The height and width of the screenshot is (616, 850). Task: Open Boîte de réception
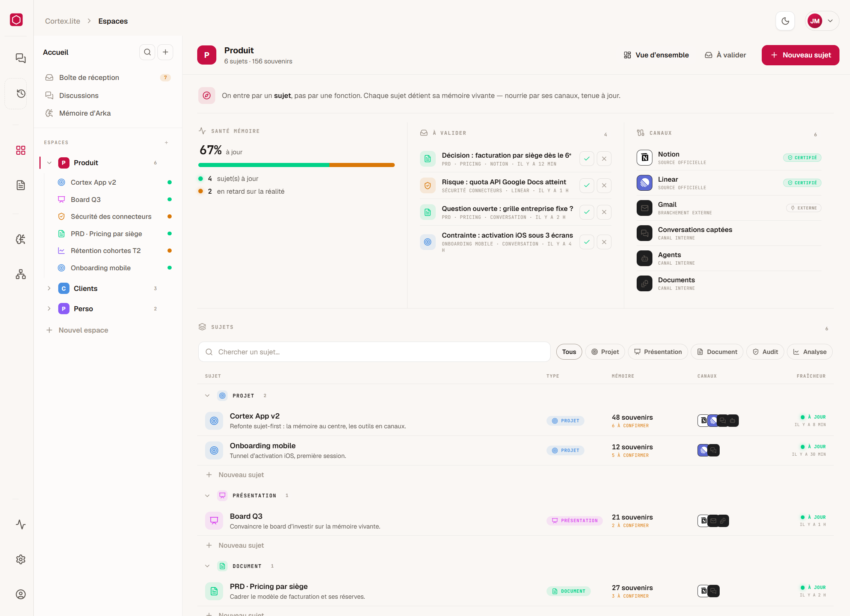point(108,77)
